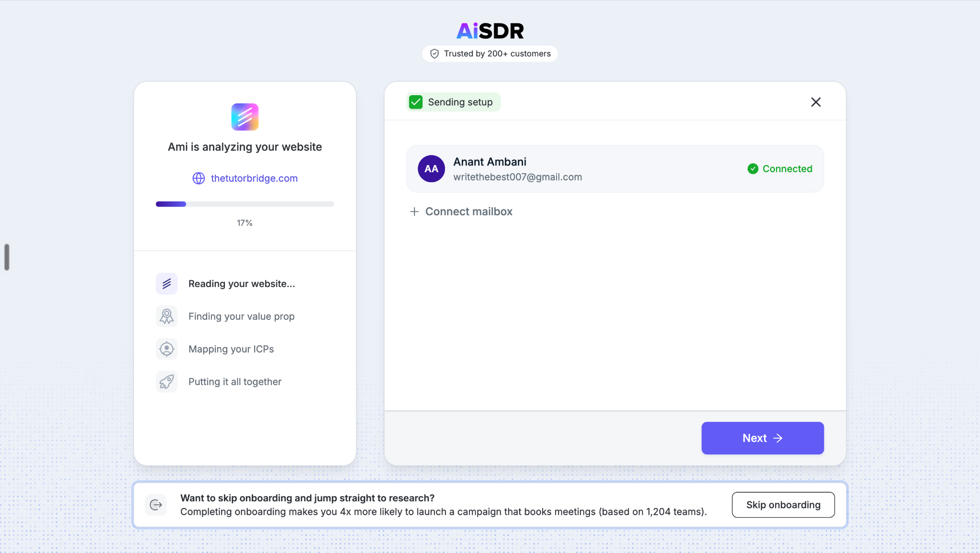Click the website analysis progress bar
The width and height of the screenshot is (980, 553).
pos(245,204)
